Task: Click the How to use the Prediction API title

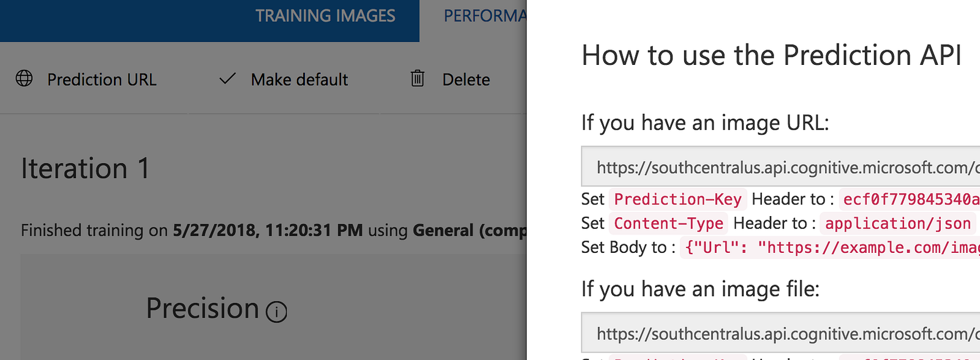Action: pos(771,55)
